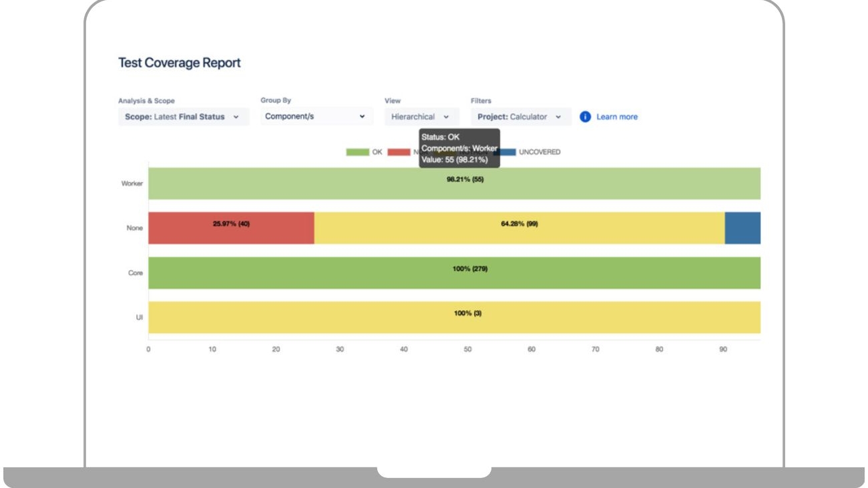Viewport: 868px width, 488px height.
Task: Open the Project: Calculator filter dropdown
Action: pos(519,117)
